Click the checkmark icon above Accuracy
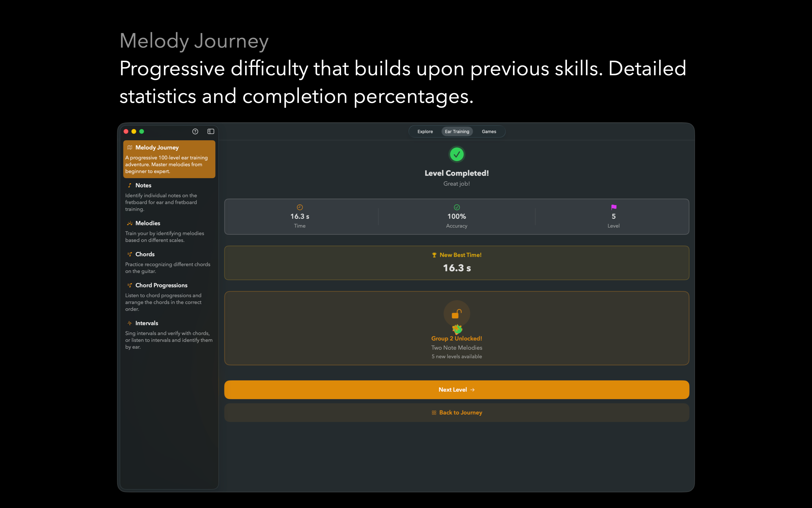Viewport: 812px width, 508px height. pyautogui.click(x=457, y=207)
